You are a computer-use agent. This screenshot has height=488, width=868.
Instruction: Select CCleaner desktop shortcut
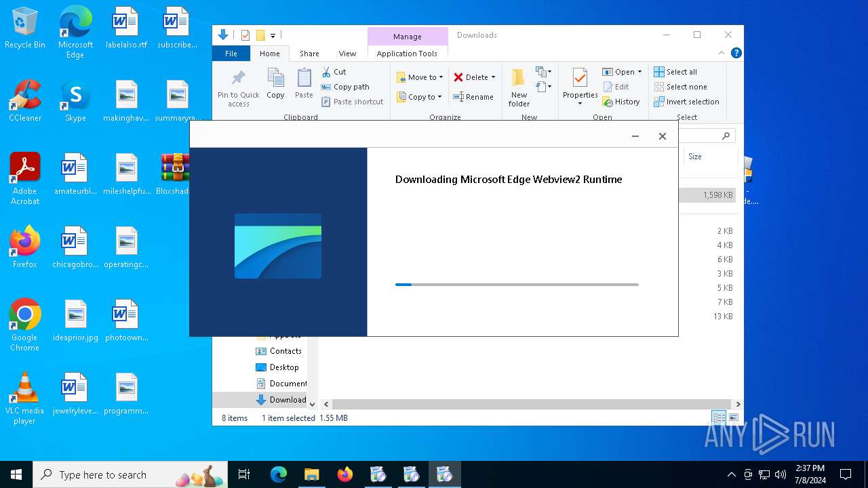click(25, 101)
